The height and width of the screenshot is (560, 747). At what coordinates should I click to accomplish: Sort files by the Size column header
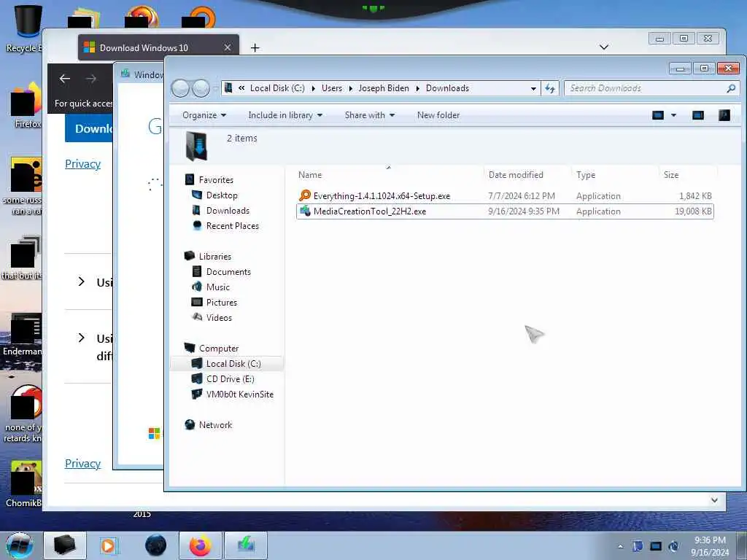[671, 175]
